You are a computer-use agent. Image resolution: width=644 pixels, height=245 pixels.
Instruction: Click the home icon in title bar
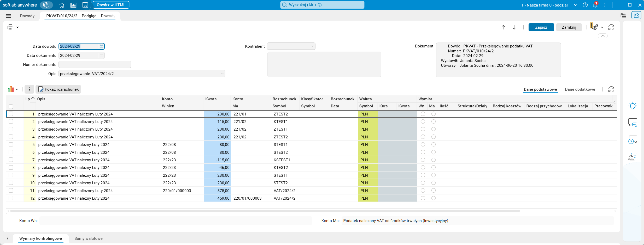pos(62,5)
